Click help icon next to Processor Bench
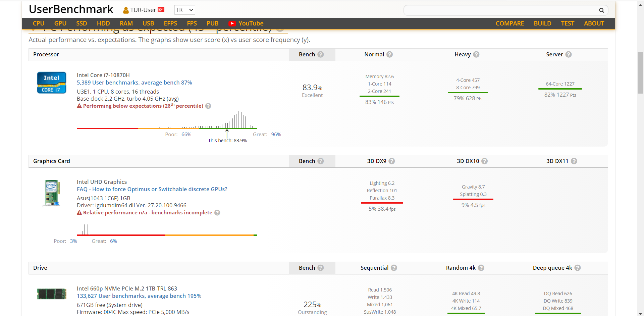 [x=321, y=54]
